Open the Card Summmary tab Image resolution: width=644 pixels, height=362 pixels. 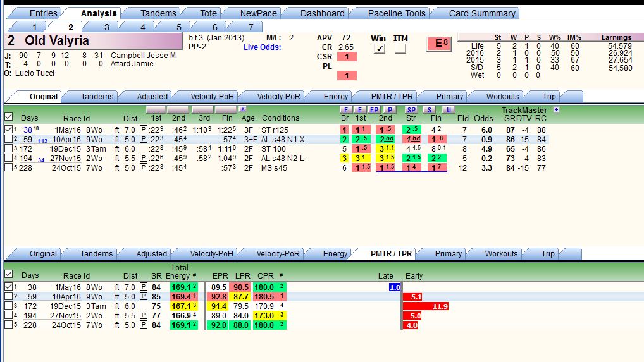482,13
